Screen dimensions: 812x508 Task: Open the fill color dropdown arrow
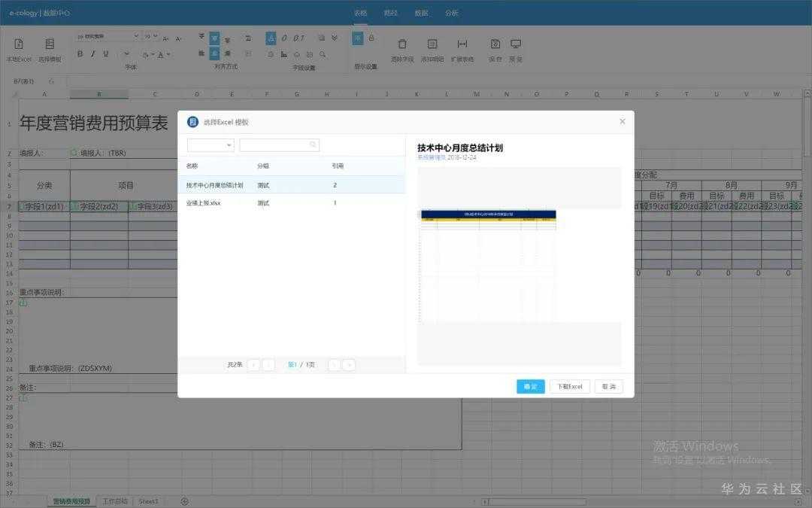coord(153,54)
